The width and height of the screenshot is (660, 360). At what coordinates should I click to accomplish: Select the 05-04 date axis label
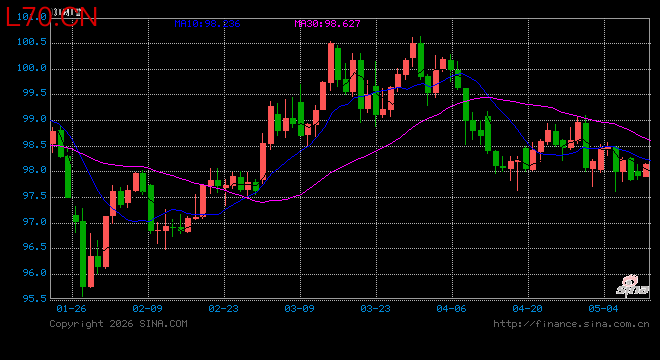pyautogui.click(x=603, y=309)
